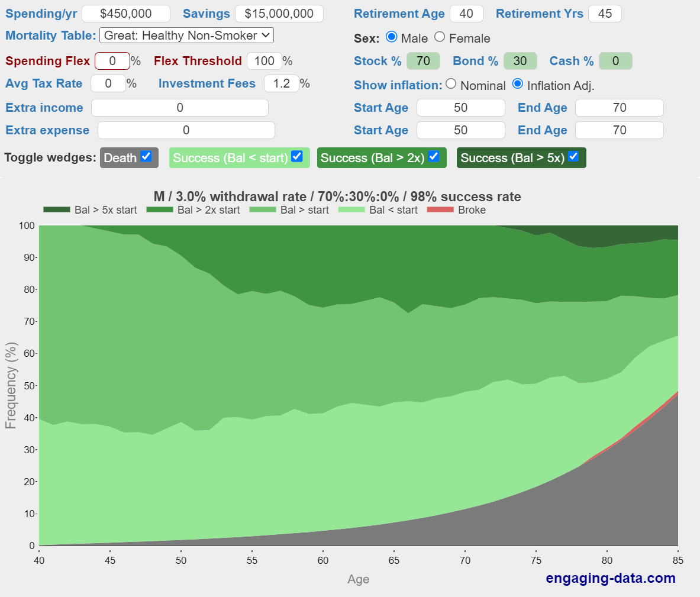Open the Mortality Table dropdown
700x597 pixels.
pos(186,36)
